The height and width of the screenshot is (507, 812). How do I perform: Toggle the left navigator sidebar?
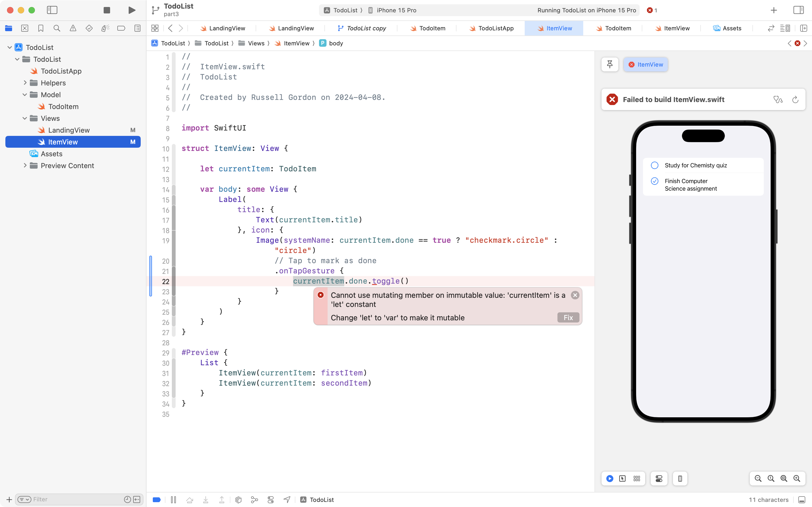pos(52,10)
